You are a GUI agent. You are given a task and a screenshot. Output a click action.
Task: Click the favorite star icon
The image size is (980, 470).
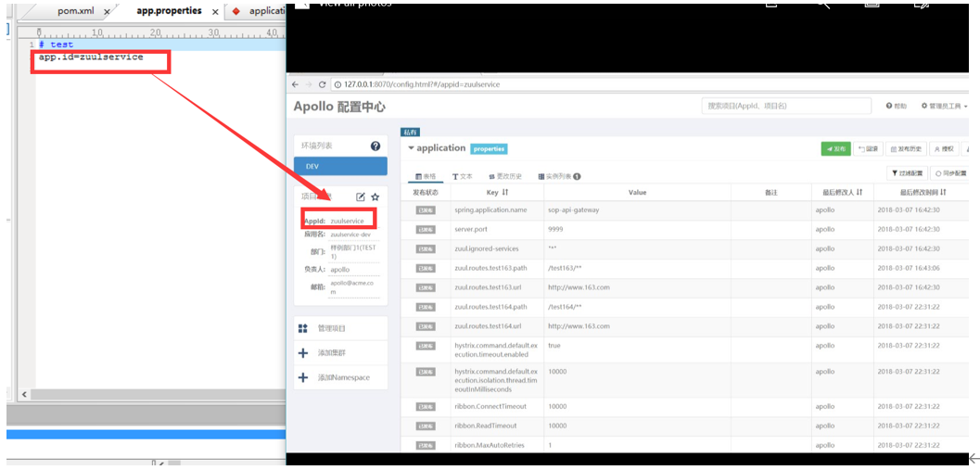coord(375,197)
